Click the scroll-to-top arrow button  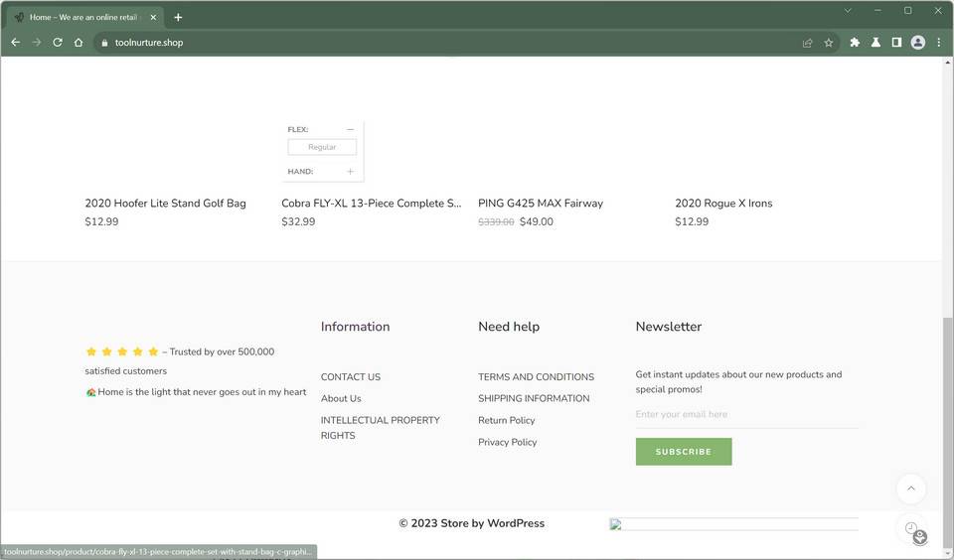(x=911, y=489)
